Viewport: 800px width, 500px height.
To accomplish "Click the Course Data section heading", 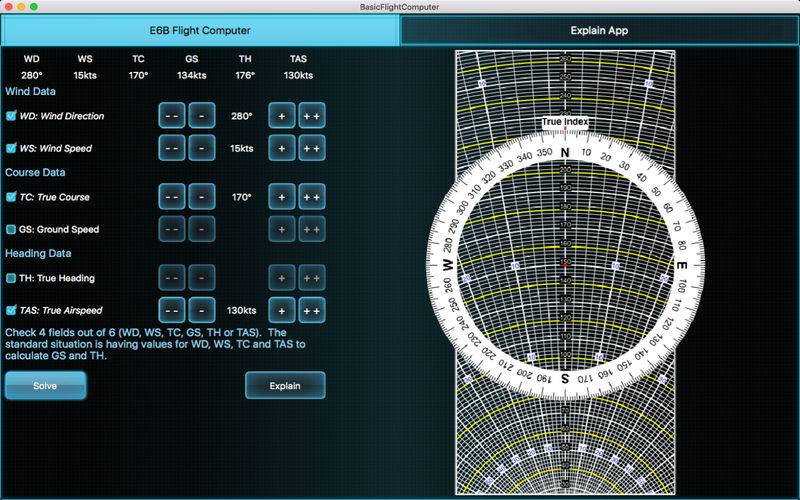I will click(35, 172).
